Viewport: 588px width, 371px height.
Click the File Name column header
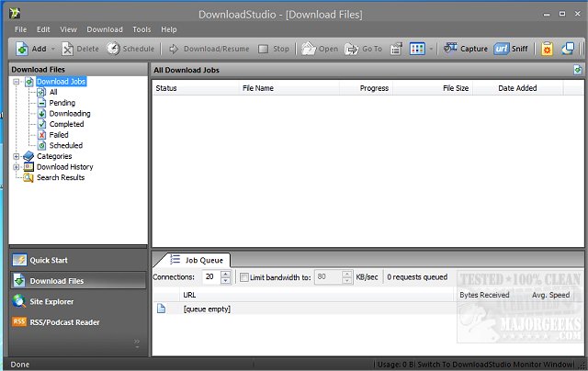[289, 88]
